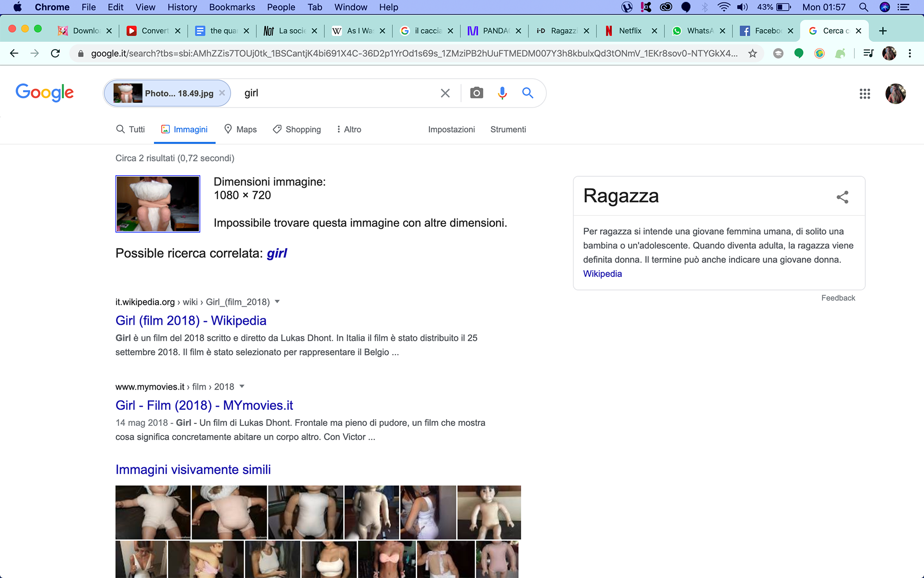Screen dimensions: 924x578
Task: Switch to the Shopping tab
Action: pyautogui.click(x=297, y=130)
